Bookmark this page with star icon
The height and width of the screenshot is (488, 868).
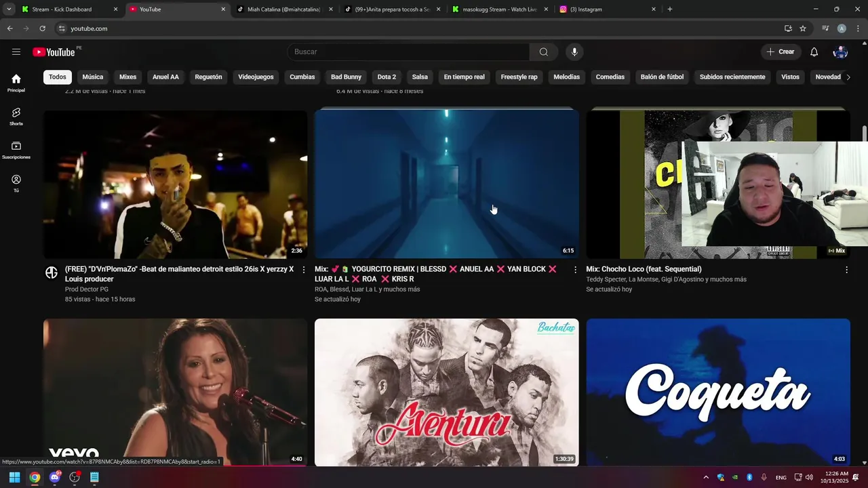click(x=803, y=28)
